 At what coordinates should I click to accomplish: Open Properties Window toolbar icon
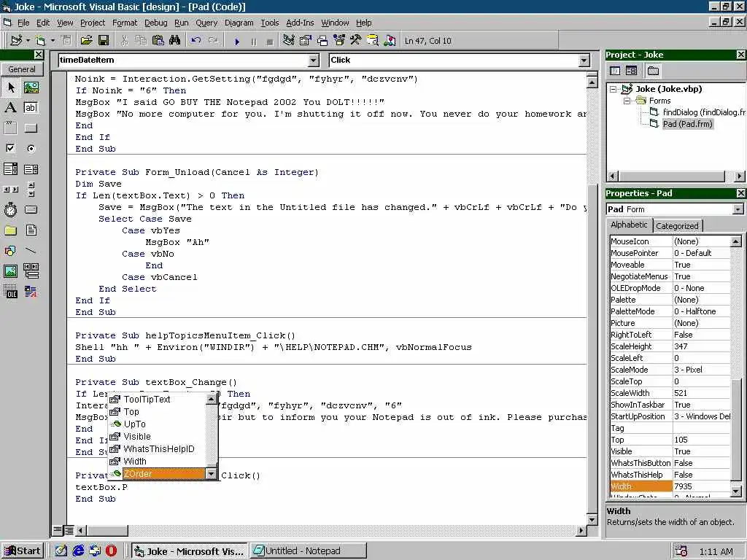[306, 41]
